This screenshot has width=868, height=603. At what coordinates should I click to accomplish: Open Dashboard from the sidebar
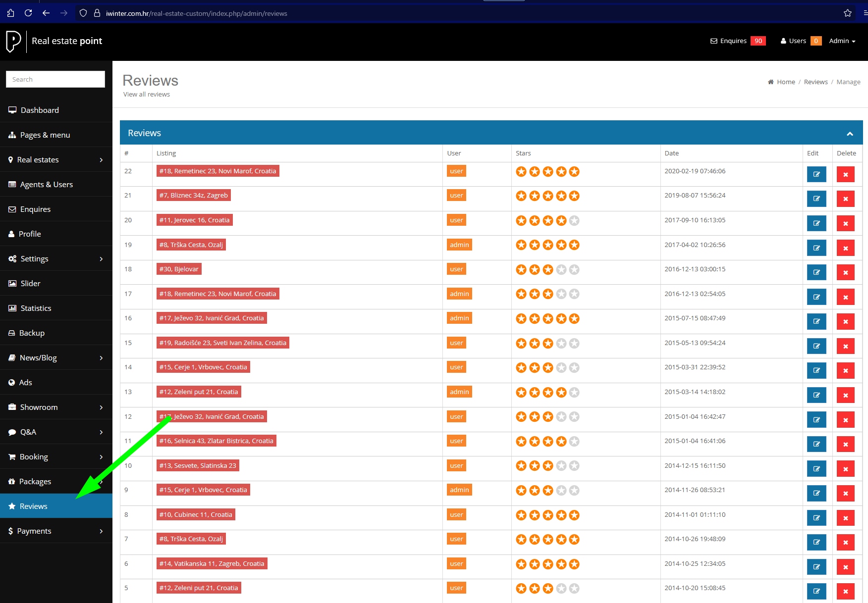click(56, 110)
